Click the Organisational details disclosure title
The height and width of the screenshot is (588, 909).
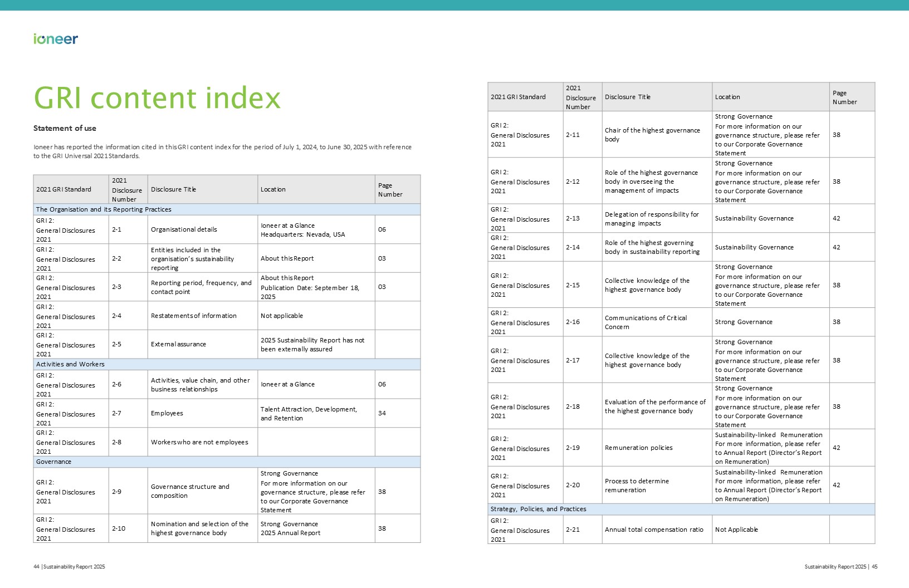tap(184, 229)
